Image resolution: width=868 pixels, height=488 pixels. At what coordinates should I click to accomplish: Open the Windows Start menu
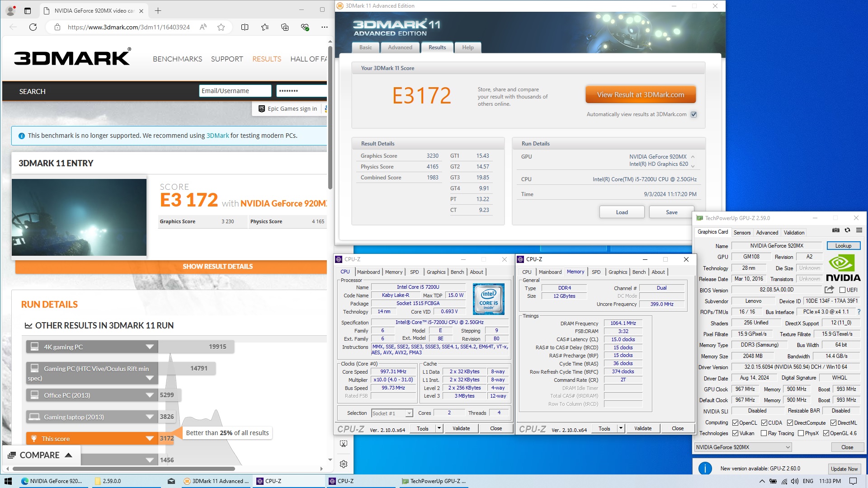[x=8, y=481]
